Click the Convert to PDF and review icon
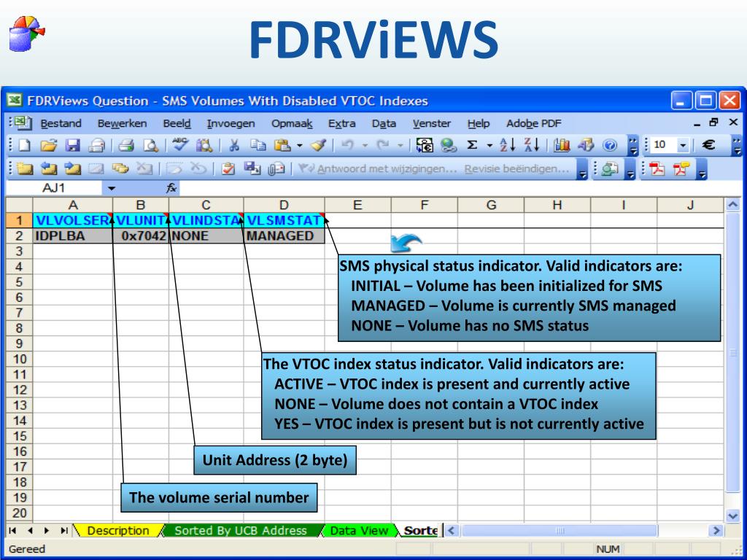Screen dimensions: 747x560 point(682,169)
